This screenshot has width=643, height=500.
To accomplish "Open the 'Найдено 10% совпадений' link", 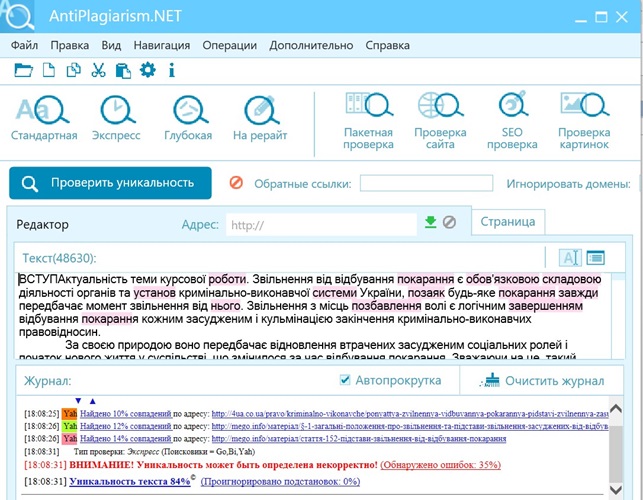I will coord(125,413).
